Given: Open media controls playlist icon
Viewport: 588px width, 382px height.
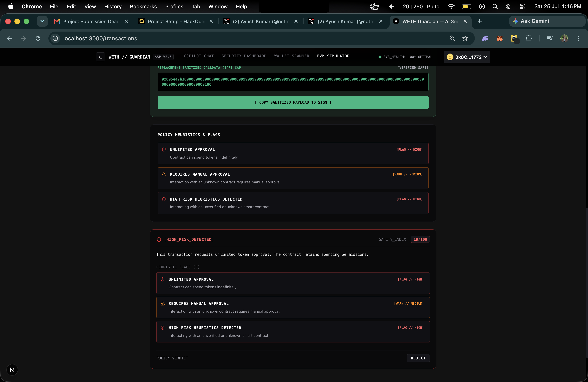Looking at the screenshot, I should click(x=550, y=38).
